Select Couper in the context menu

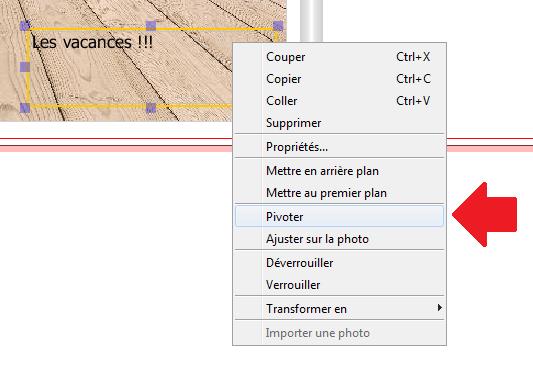(339, 57)
